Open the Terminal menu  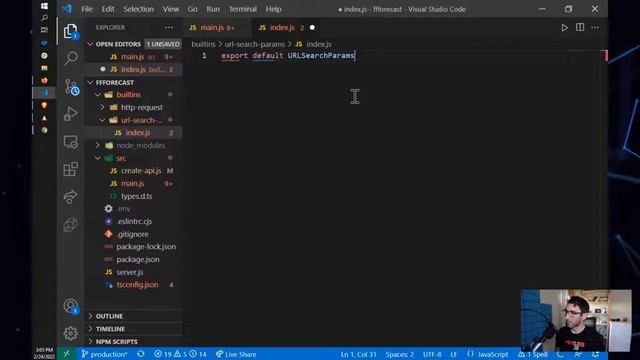point(242,9)
